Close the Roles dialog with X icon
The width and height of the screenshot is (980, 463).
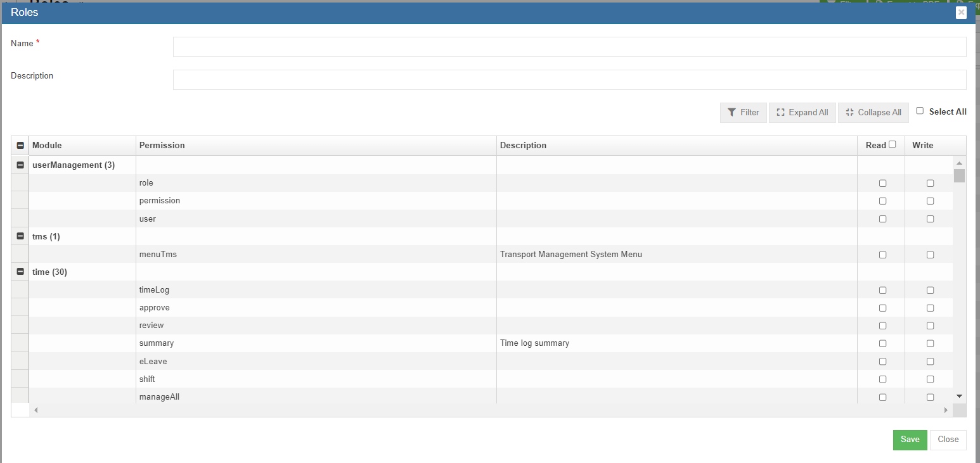(961, 12)
